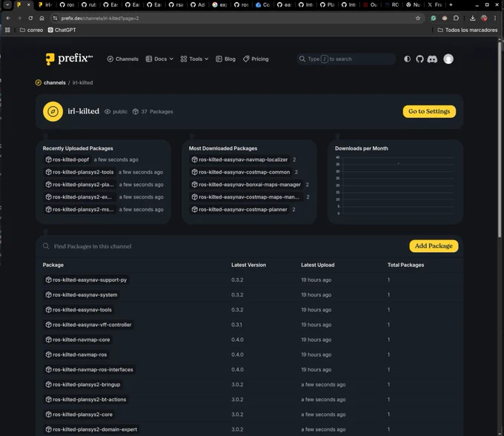The image size is (504, 436).
Task: Open the Channels nav item
Action: (x=123, y=59)
